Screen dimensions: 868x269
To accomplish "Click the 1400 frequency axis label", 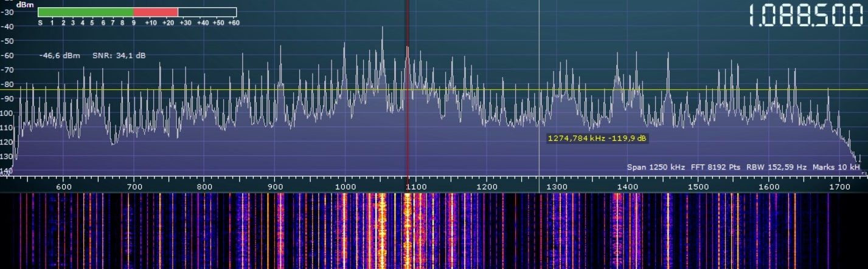I will pos(627,187).
